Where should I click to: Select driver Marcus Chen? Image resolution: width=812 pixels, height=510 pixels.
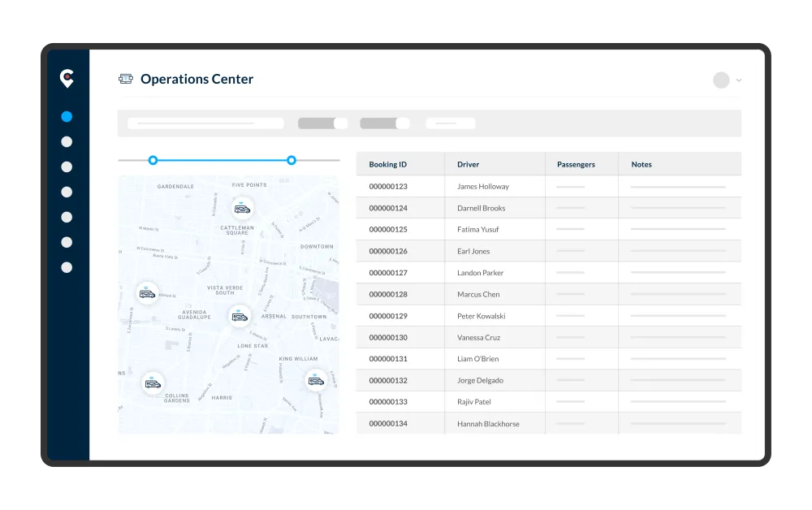(x=478, y=294)
